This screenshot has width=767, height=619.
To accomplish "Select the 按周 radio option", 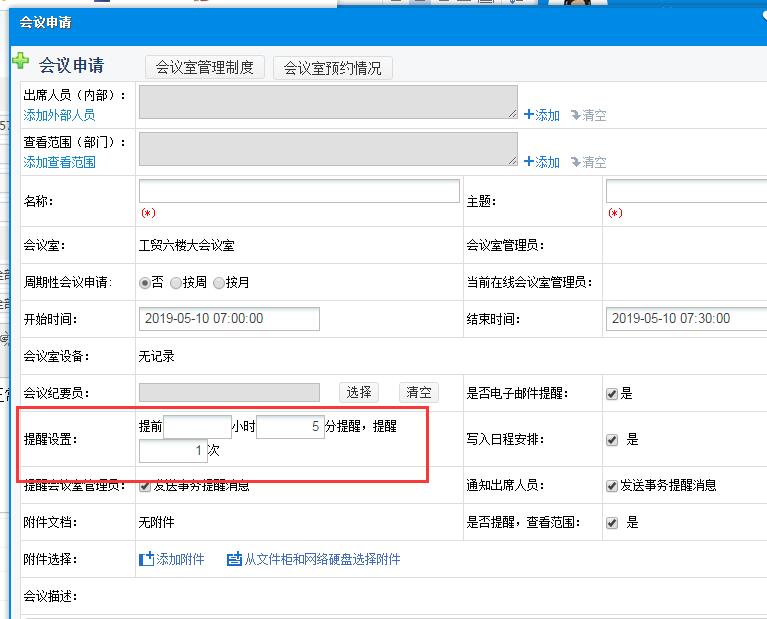I will click(176, 283).
